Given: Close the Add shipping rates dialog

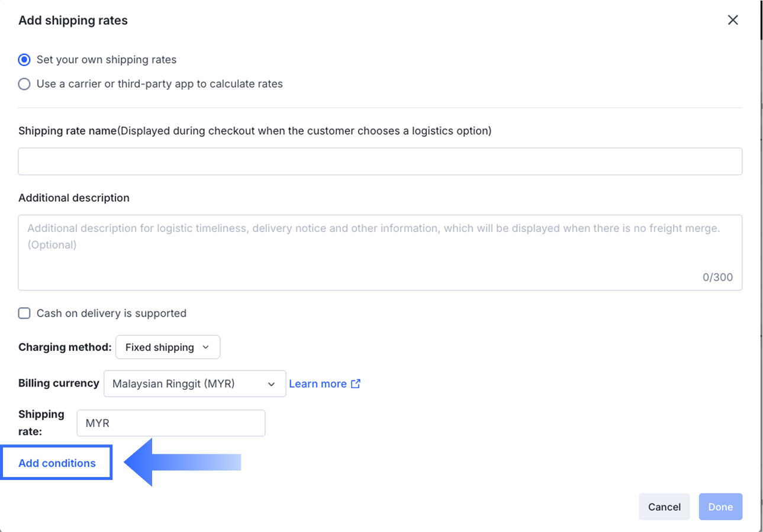Looking at the screenshot, I should tap(733, 20).
